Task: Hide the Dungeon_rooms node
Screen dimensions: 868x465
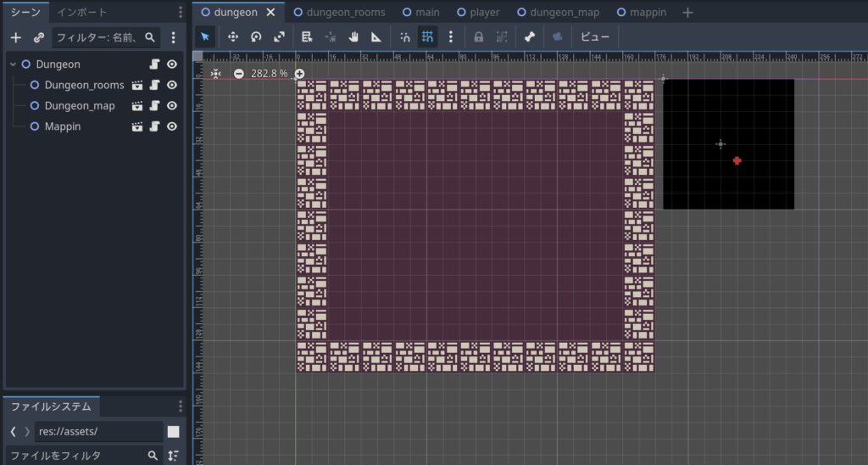Action: coord(172,85)
